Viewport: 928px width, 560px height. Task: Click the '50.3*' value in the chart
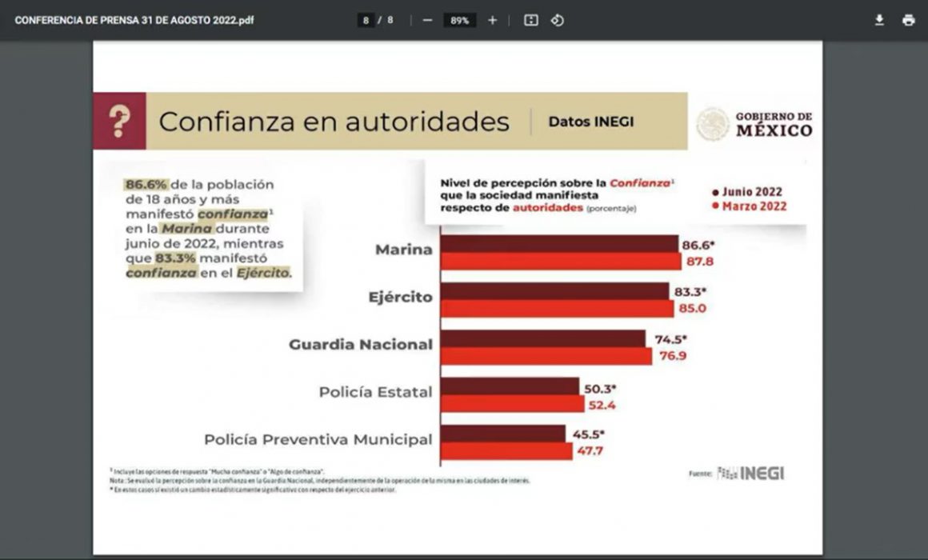[600, 389]
